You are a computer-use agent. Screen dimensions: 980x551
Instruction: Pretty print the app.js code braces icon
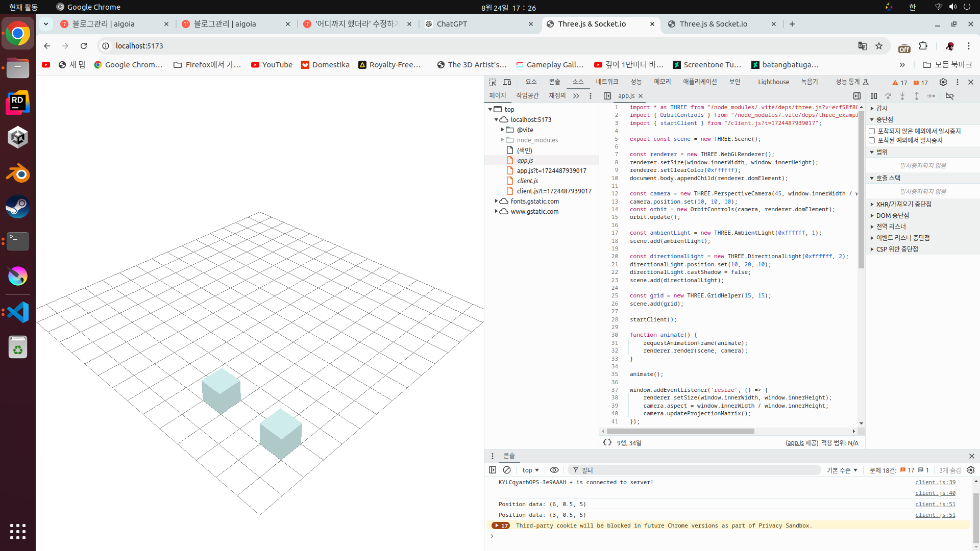pyautogui.click(x=607, y=443)
